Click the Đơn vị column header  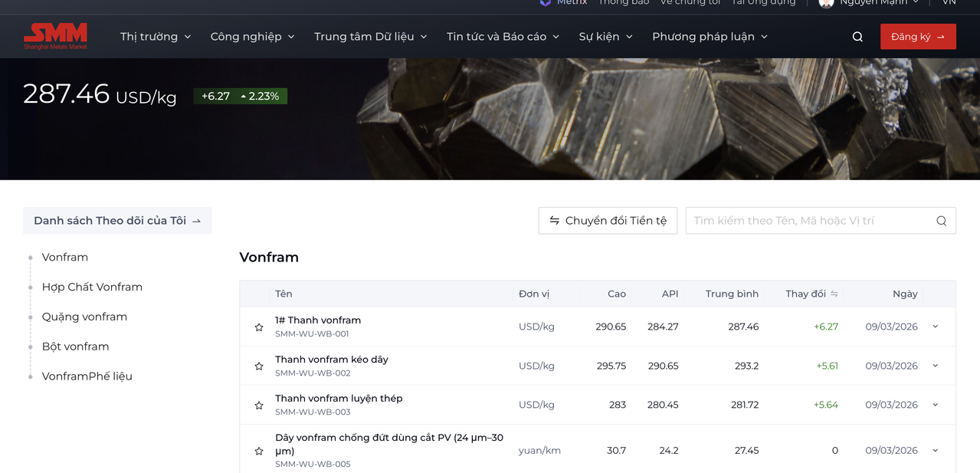[534, 294]
